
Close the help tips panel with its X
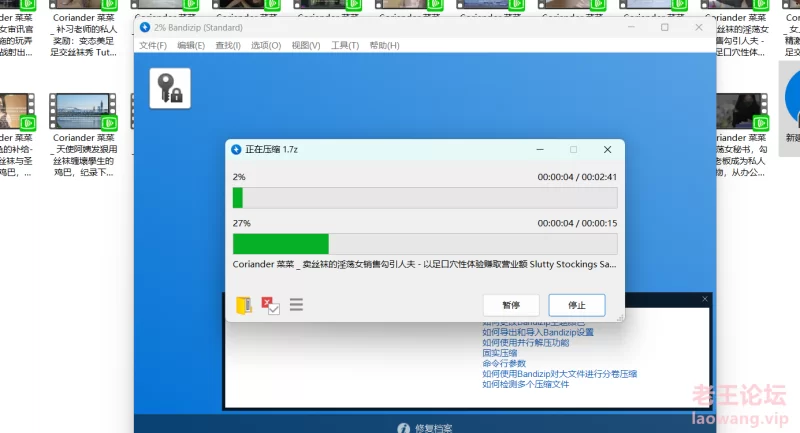[x=705, y=299]
